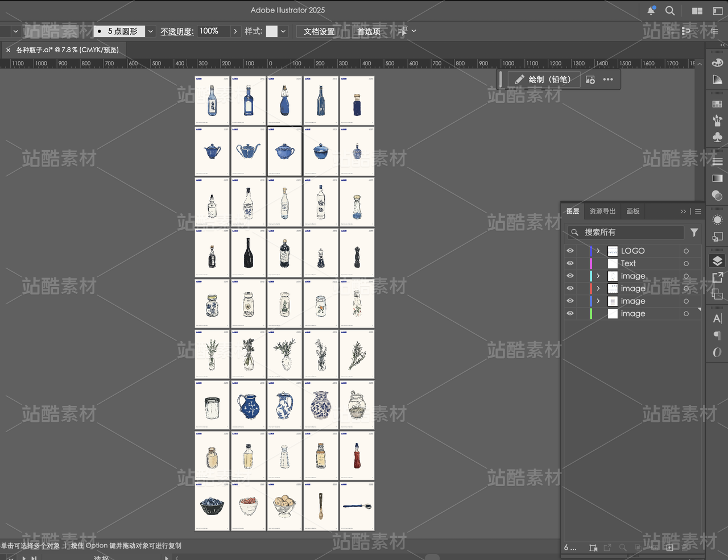
Task: Switch to the 资源导出 tab
Action: pos(602,211)
